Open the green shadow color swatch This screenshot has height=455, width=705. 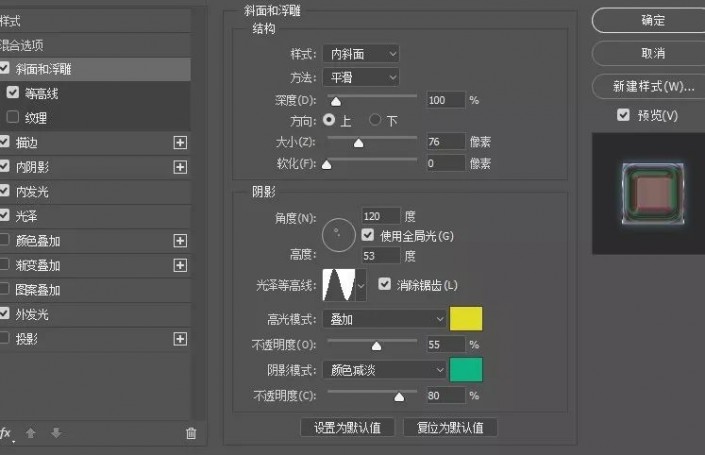point(466,370)
